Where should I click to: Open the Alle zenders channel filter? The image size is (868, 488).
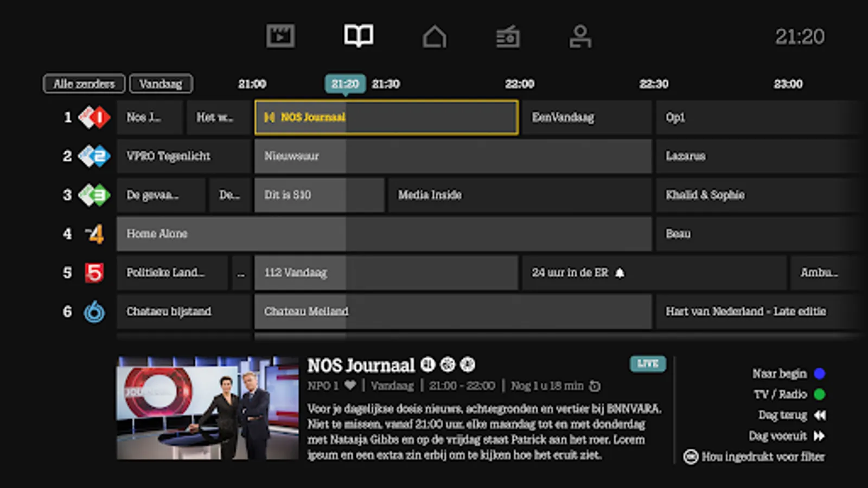[x=84, y=84]
